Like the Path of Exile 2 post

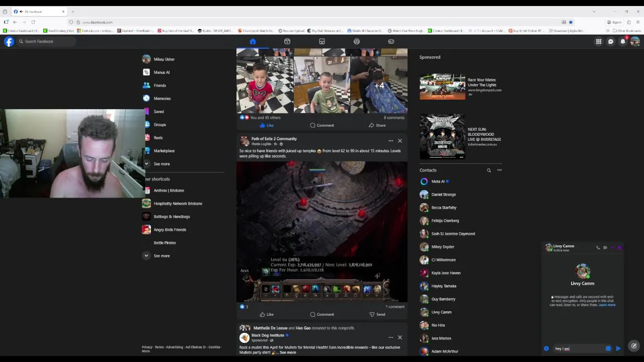pyautogui.click(x=267, y=314)
